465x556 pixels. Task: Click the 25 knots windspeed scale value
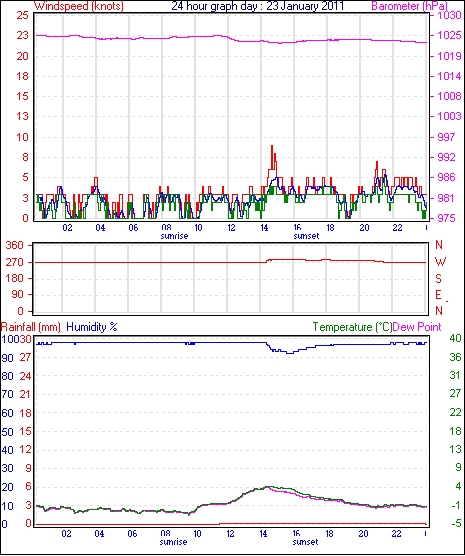point(22,16)
